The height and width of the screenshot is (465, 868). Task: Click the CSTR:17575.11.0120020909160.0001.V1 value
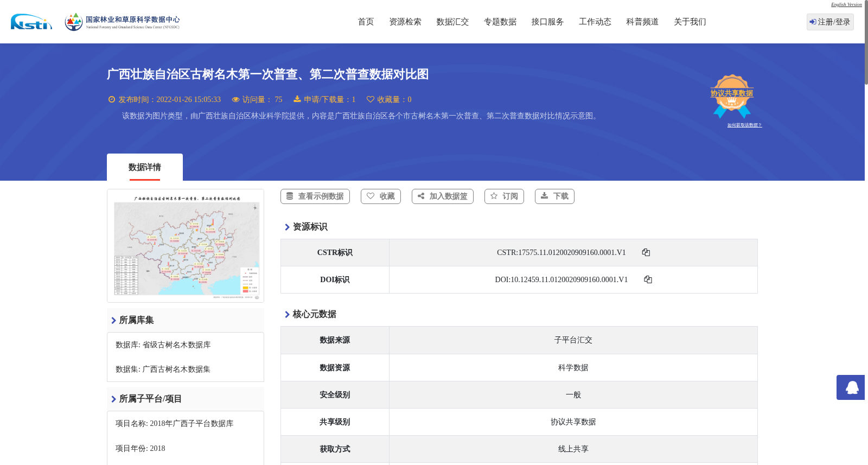point(561,252)
